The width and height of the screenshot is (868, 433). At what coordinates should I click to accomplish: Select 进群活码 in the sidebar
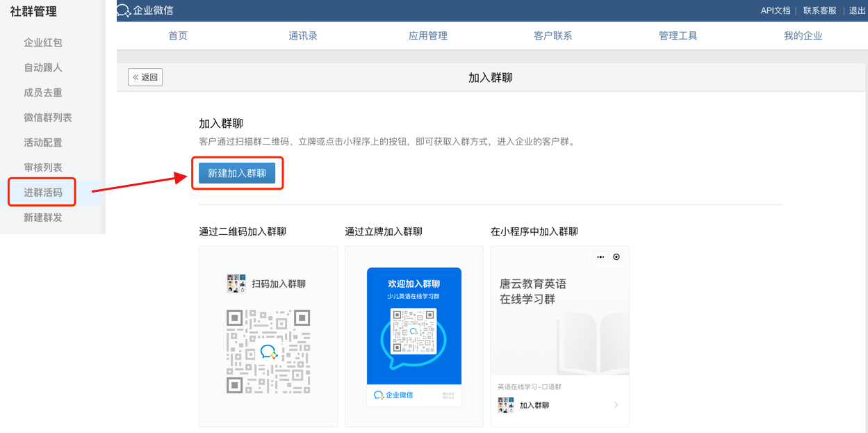point(43,193)
